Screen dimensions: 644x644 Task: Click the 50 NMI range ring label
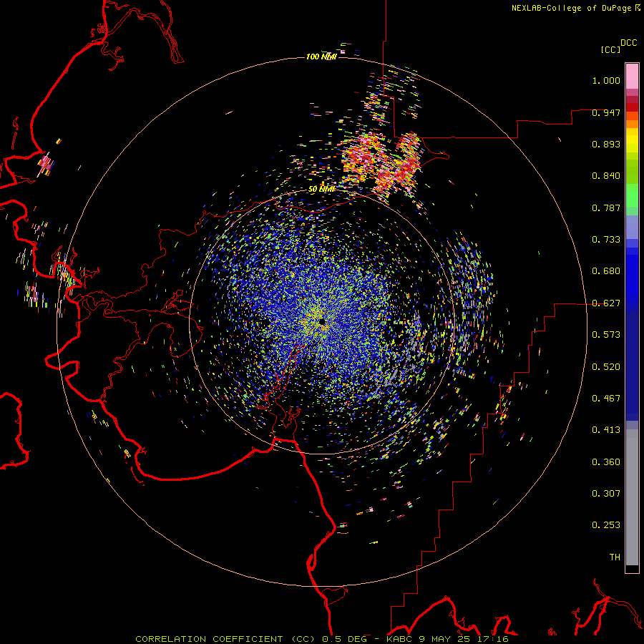(321, 190)
